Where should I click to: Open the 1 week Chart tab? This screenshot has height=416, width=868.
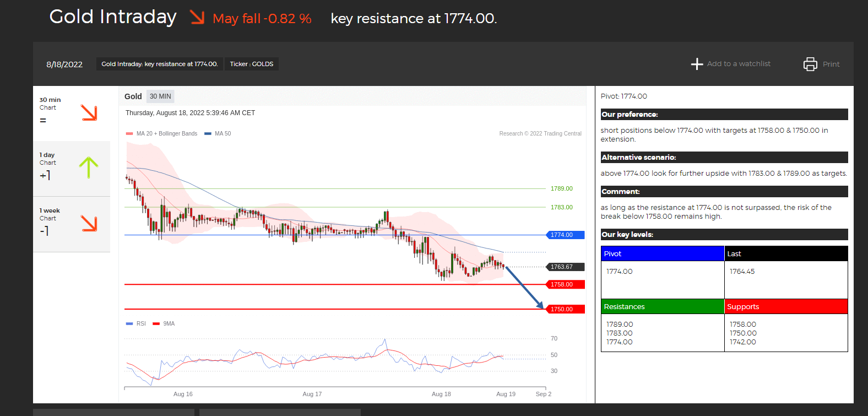pyautogui.click(x=72, y=224)
